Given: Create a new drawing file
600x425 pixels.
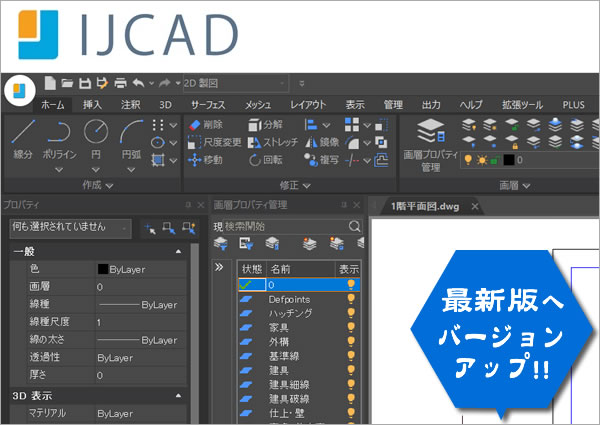Looking at the screenshot, I should [x=50, y=83].
